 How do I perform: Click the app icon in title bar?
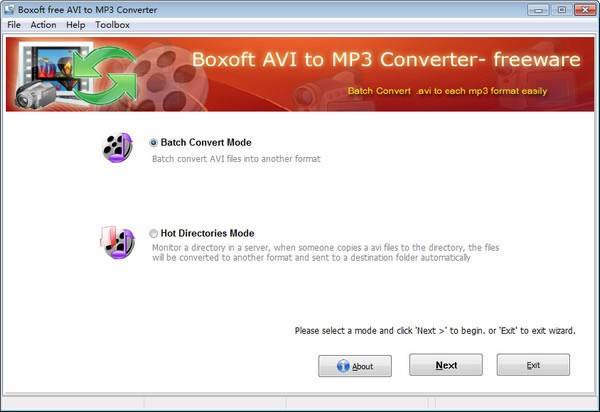click(x=10, y=10)
